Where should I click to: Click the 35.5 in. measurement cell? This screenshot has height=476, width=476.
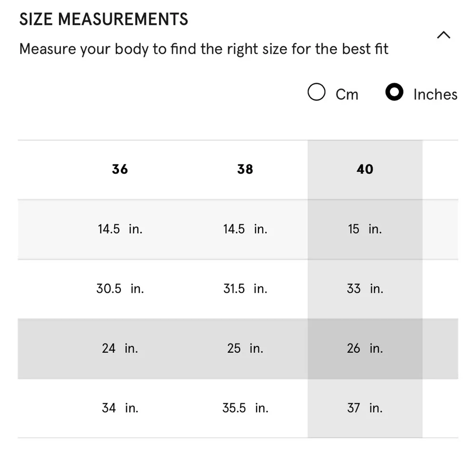[x=245, y=408]
